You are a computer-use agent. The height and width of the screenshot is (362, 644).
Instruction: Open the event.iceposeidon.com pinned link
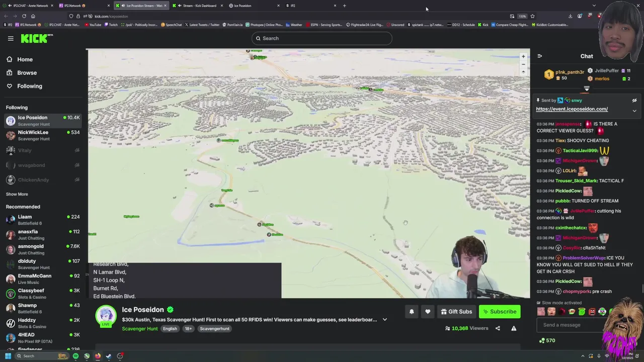pos(572,109)
